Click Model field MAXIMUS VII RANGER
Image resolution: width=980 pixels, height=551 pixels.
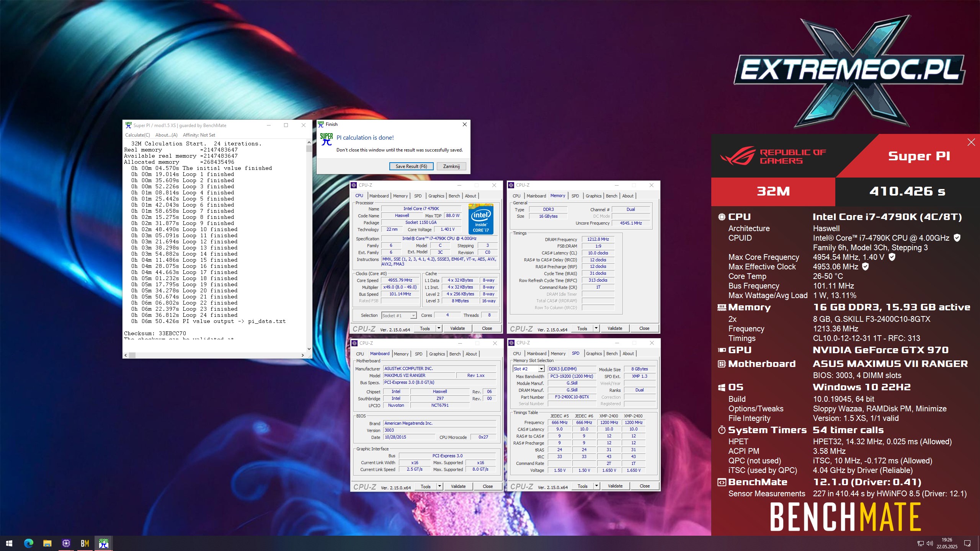pyautogui.click(x=419, y=376)
